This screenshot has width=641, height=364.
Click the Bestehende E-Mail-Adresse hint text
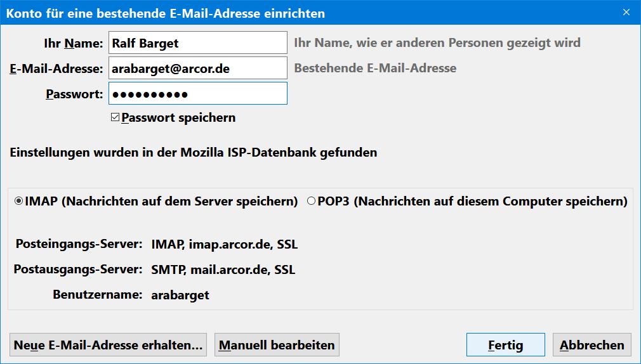point(375,68)
